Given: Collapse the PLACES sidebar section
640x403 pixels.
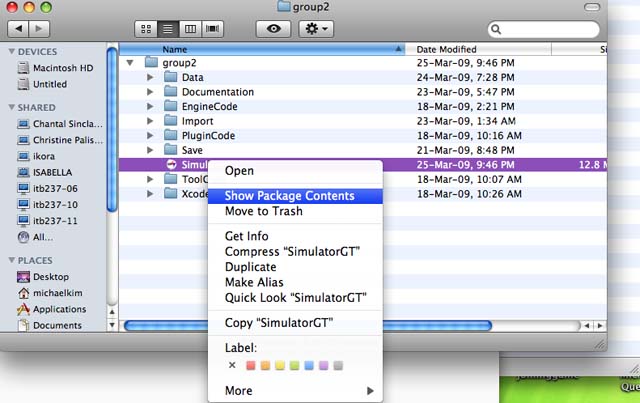Looking at the screenshot, I should tap(11, 260).
